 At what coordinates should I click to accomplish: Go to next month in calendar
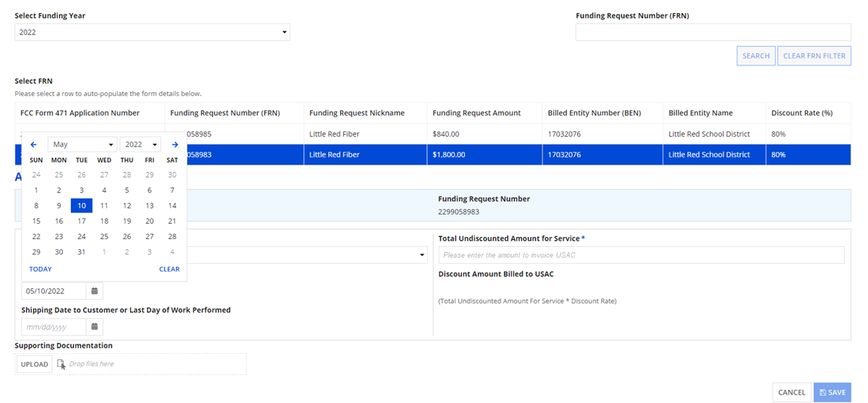[x=175, y=145]
